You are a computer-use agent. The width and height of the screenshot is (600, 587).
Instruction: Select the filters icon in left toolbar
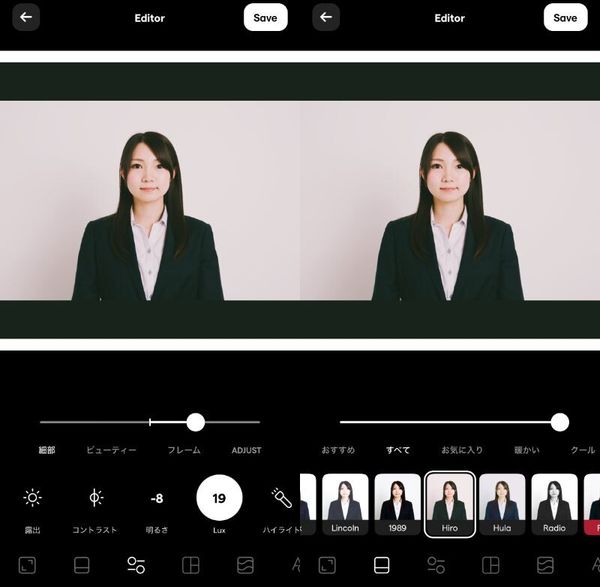tap(82, 565)
